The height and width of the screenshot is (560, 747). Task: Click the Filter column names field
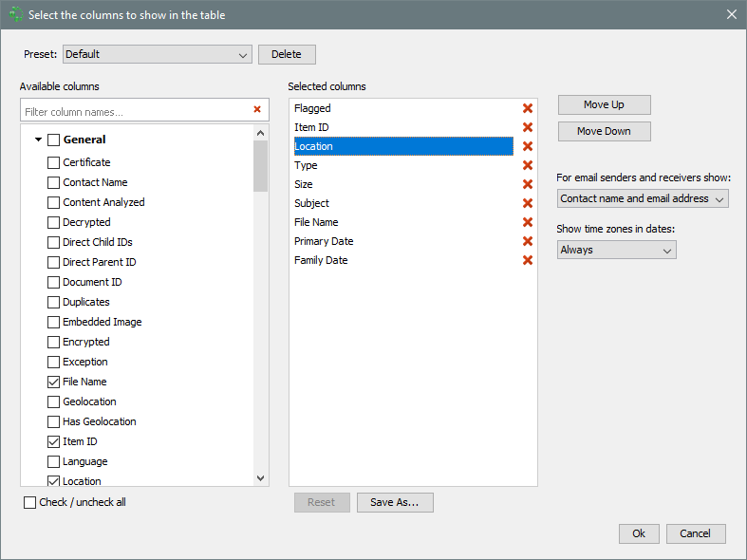(x=133, y=111)
